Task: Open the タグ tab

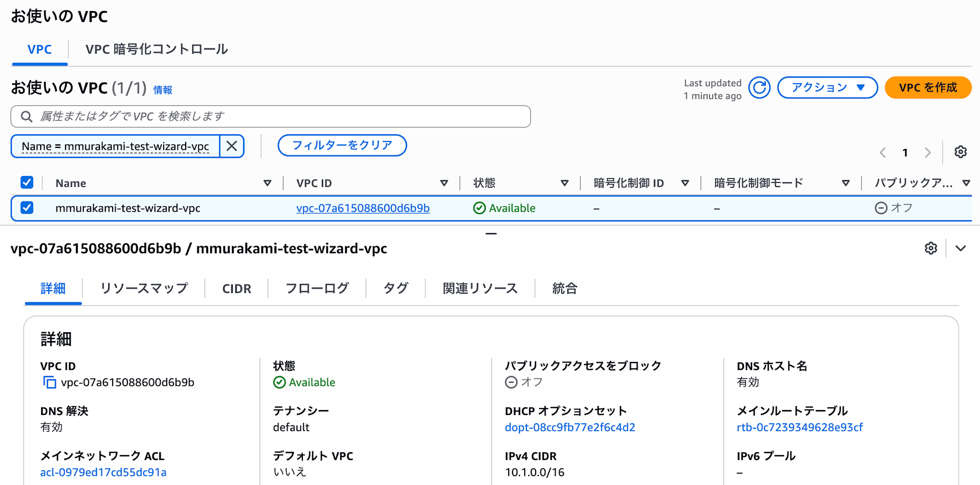Action: click(396, 289)
